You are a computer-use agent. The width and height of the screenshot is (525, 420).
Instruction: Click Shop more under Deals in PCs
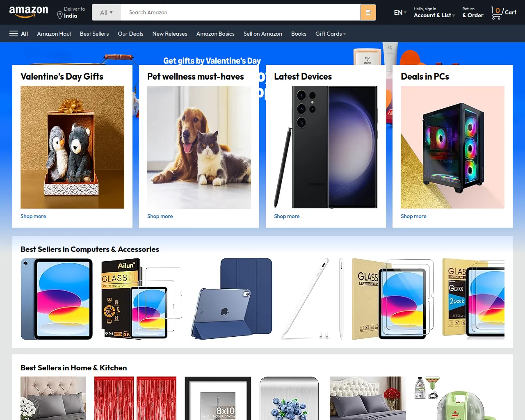413,216
